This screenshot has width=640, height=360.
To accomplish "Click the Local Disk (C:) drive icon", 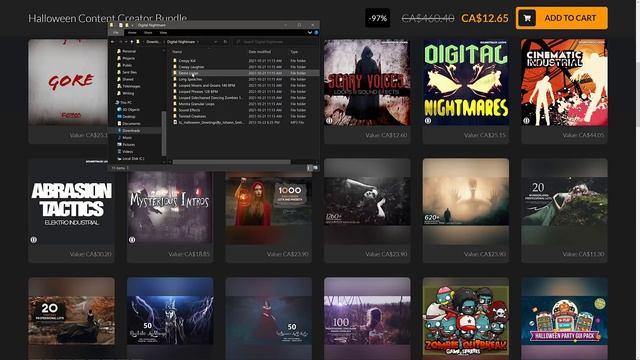I will (x=119, y=158).
